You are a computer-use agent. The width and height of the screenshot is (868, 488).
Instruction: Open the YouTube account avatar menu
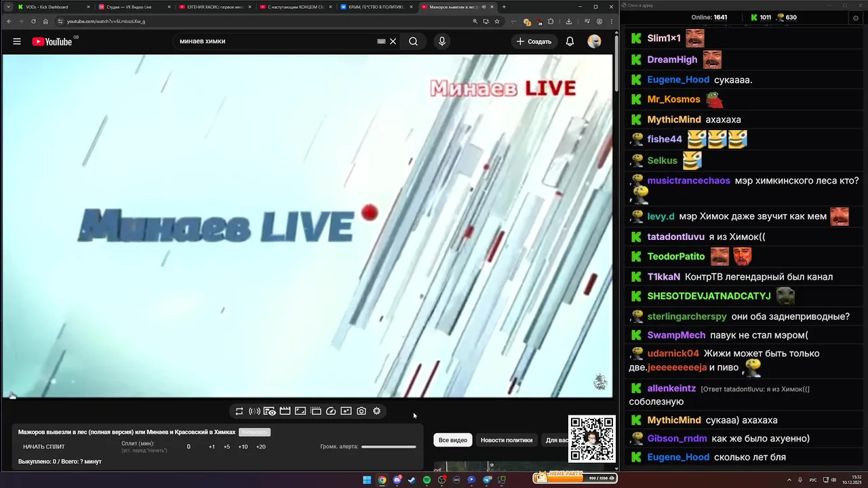[594, 41]
